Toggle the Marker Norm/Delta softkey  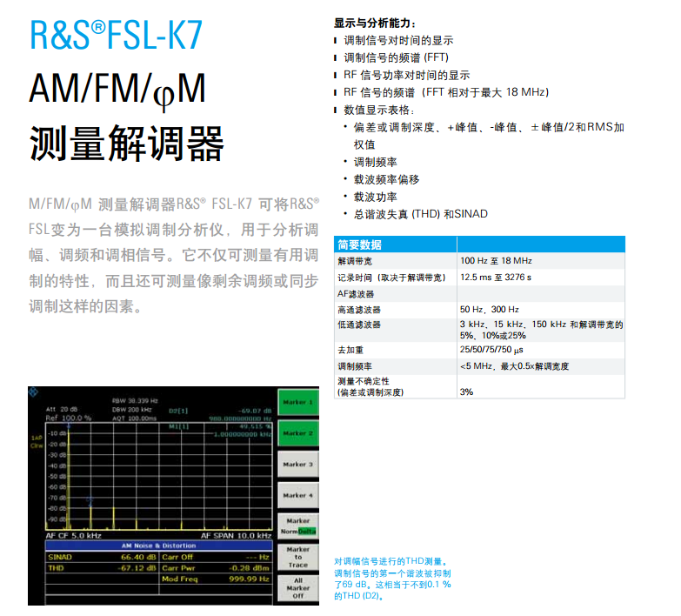point(298,526)
